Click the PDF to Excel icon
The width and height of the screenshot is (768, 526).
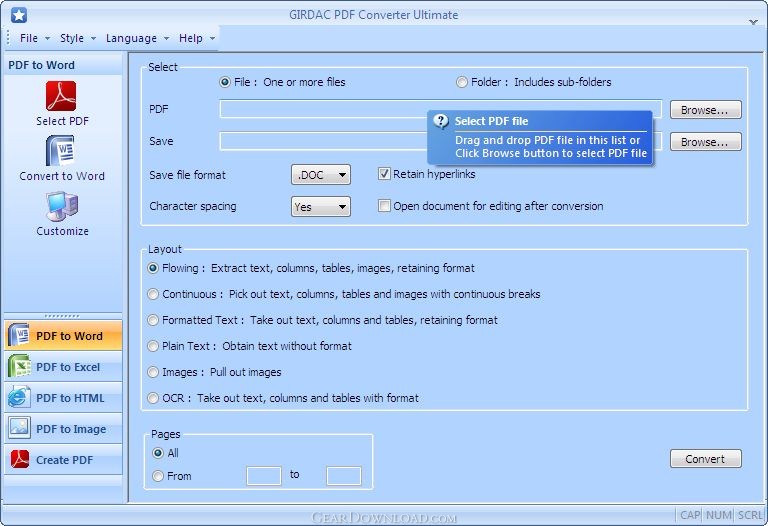coord(19,367)
